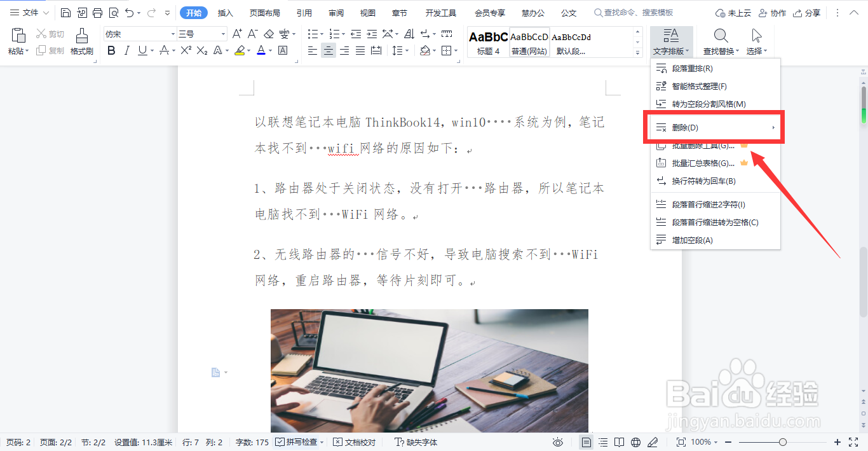Screen dimensions: 868x451
Task: Click the Print icon in quick access bar
Action: 97,13
